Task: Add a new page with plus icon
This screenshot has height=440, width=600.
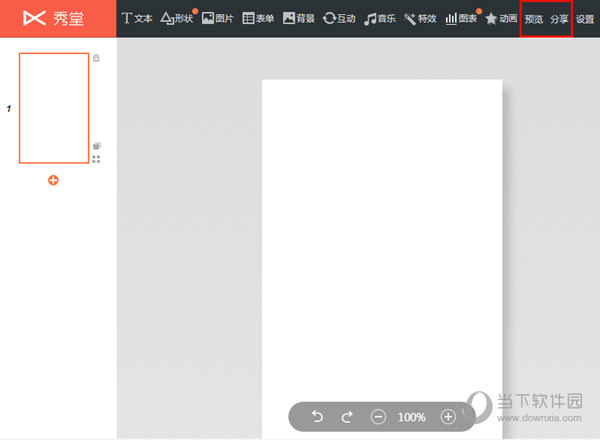Action: (53, 180)
